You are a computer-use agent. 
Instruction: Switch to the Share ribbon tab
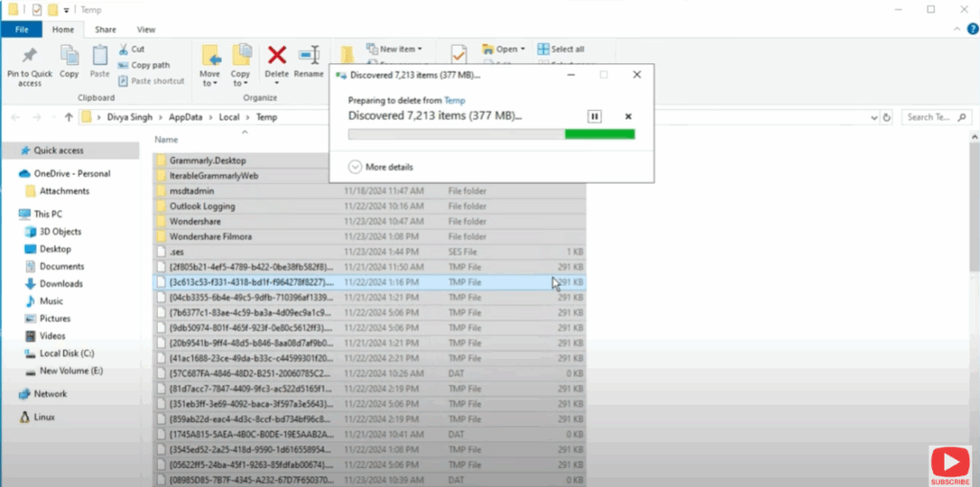[x=105, y=30]
